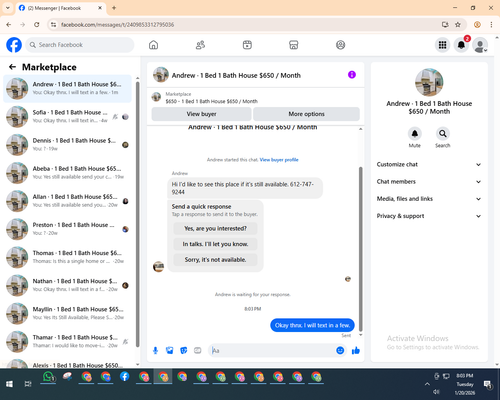
Task: Expand Privacy & support section
Action: pos(429,216)
